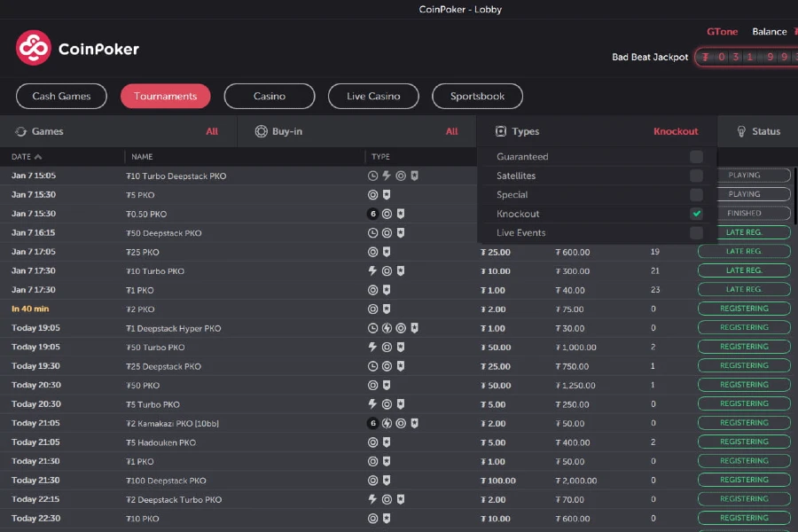
Task: Click the bounty shield icon on the 5 PKO row
Action: tap(385, 194)
